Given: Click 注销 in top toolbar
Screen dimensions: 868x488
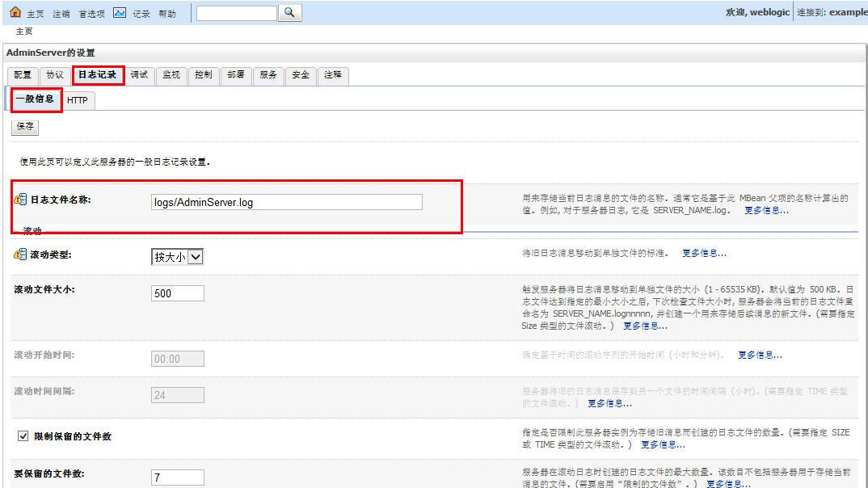Looking at the screenshot, I should [61, 14].
